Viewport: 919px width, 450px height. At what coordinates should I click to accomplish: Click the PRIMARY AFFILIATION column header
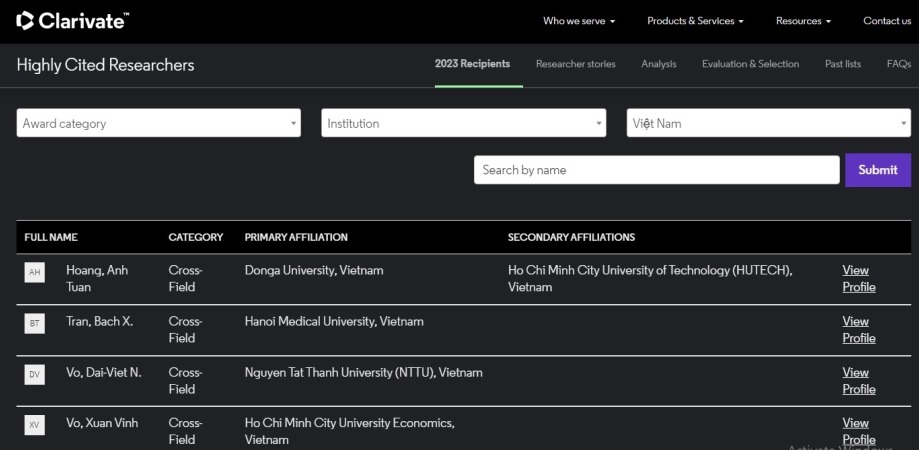click(x=296, y=237)
